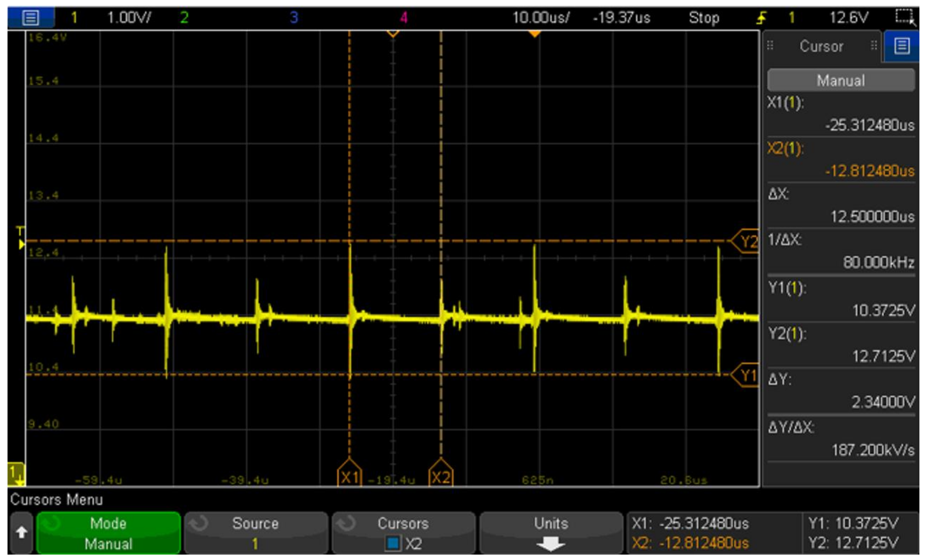The width and height of the screenshot is (929, 560).
Task: Enable channel 3 display
Action: pyautogui.click(x=294, y=18)
